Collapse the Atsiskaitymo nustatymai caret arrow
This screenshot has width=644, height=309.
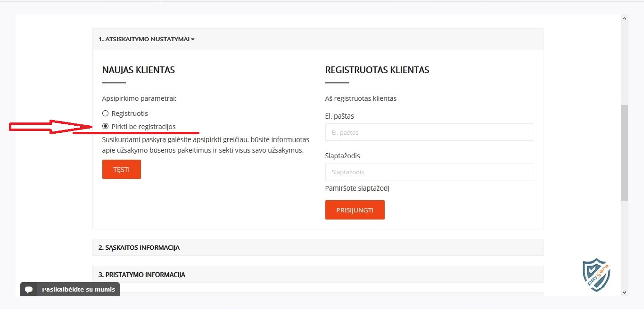point(193,40)
